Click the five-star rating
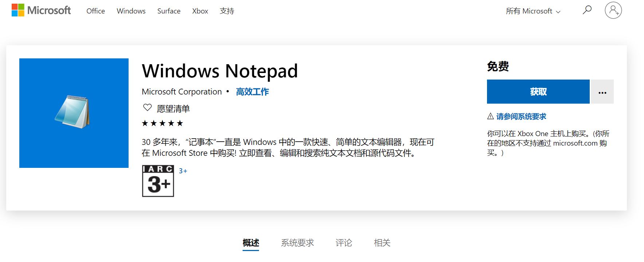The image size is (644, 262). (162, 123)
